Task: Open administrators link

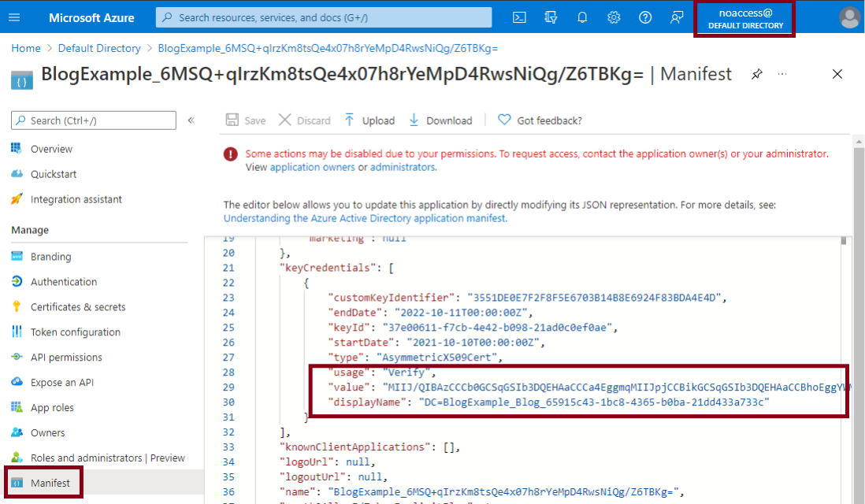Action: (x=402, y=167)
